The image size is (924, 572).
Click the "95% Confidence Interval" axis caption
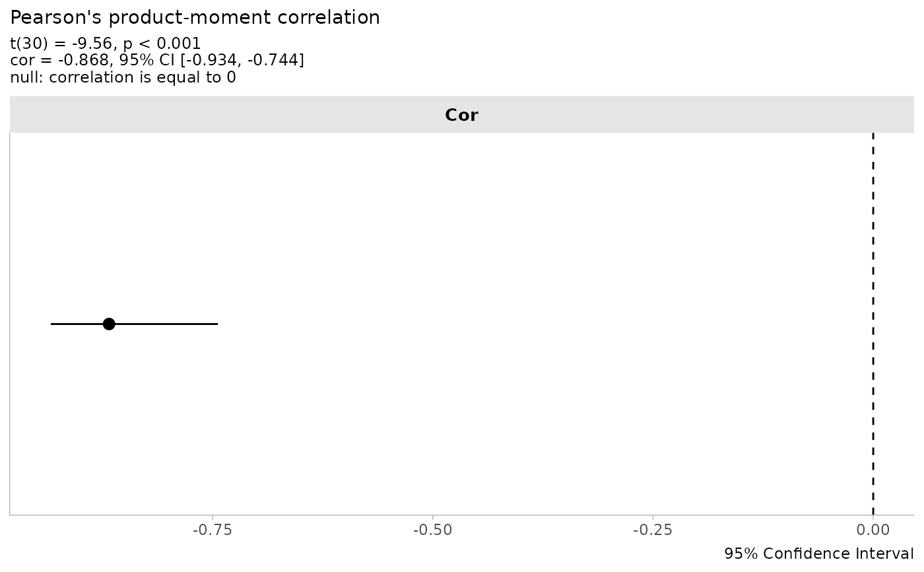click(x=818, y=554)
